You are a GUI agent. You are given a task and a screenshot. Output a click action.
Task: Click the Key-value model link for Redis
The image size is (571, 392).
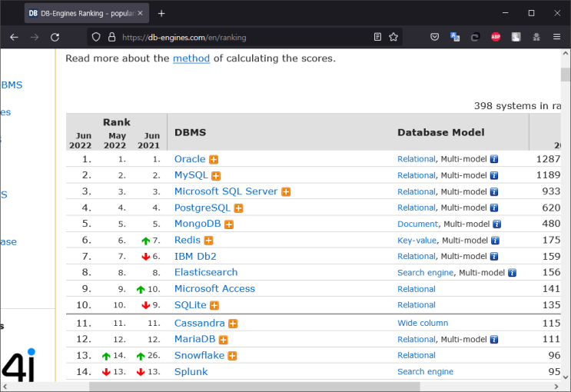coord(416,241)
